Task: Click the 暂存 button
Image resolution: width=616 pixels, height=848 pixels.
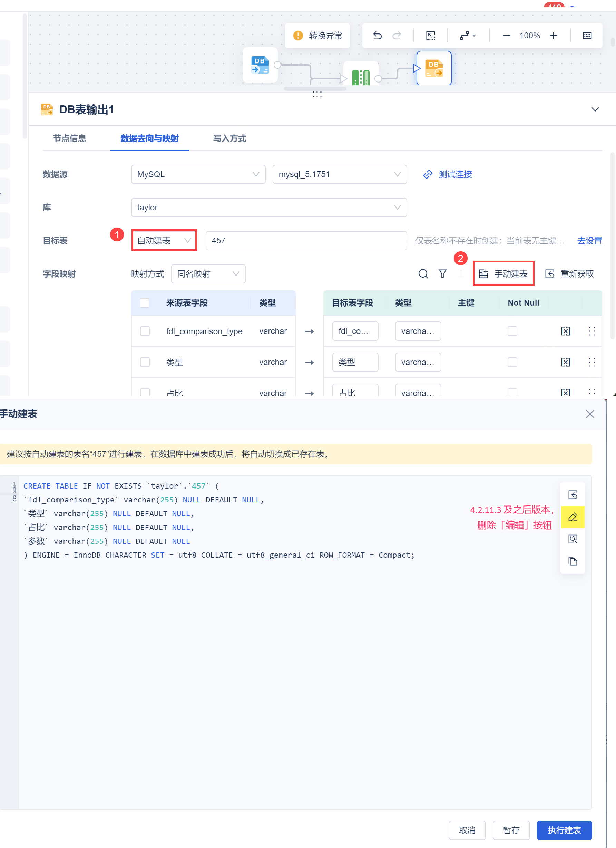Action: (511, 830)
